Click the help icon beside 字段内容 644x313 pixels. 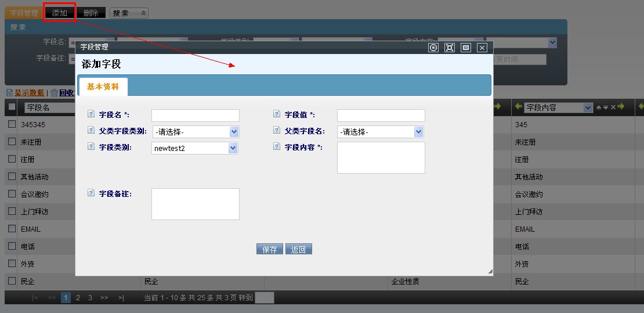point(276,147)
